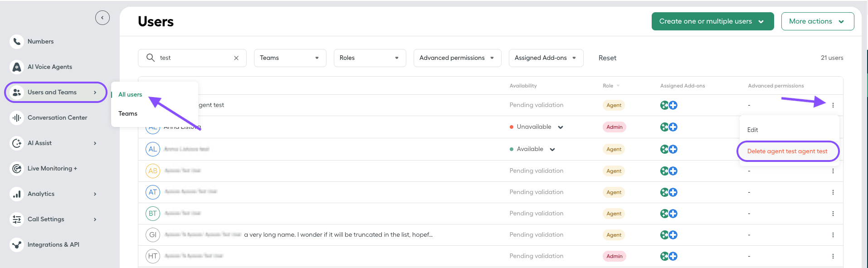This screenshot has height=268, width=868.
Task: Click the BT user avatar
Action: coord(153,214)
